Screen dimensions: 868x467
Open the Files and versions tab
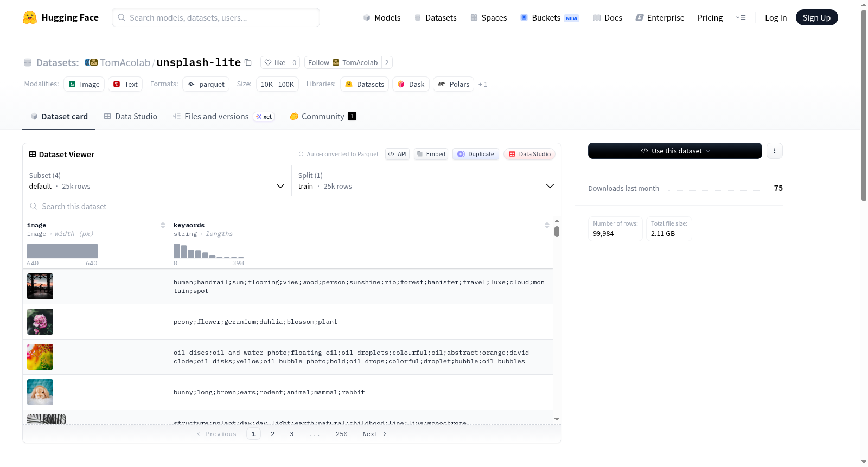[224, 116]
